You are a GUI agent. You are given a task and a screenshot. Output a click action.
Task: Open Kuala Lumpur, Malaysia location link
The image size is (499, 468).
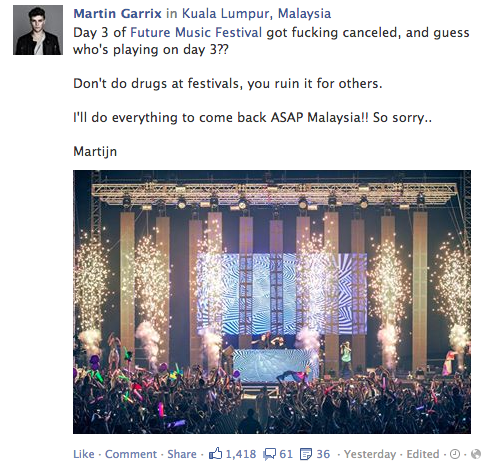tap(256, 14)
